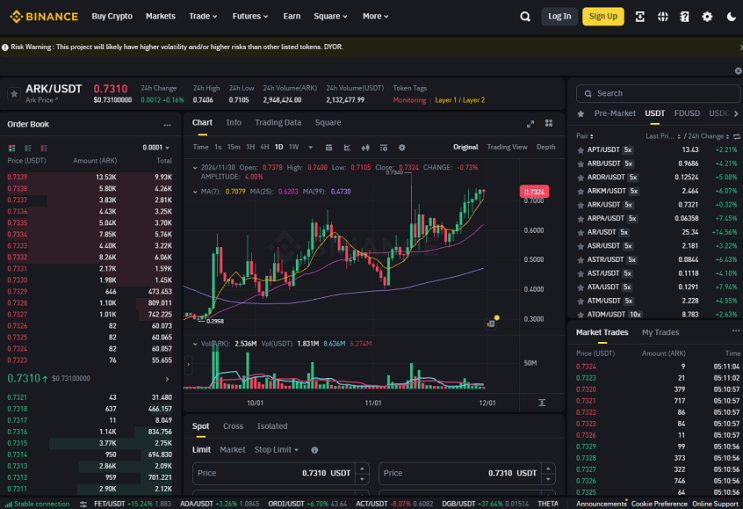743x509 pixels.
Task: Open the Trade dropdown menu
Action: pyautogui.click(x=203, y=17)
